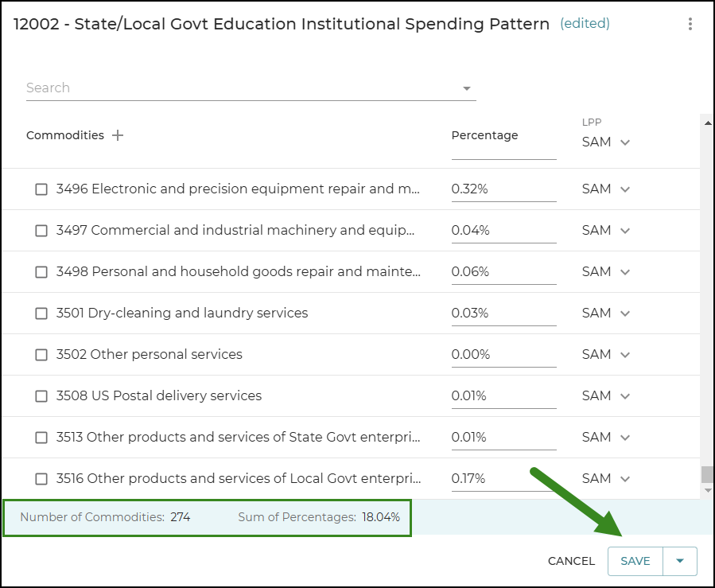
Task: Tick the 3501 Dry-cleaning and laundry services checkbox
Action: coord(41,313)
